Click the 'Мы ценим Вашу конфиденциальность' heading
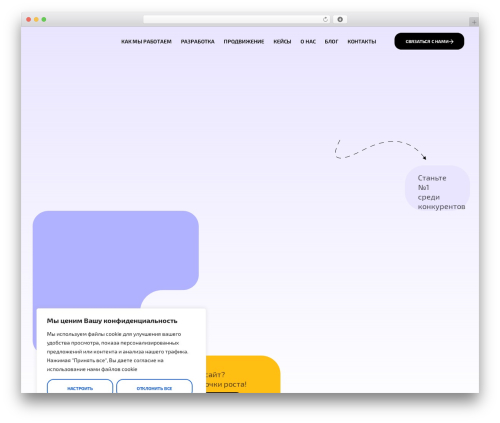Viewport: 500px width, 423px height. point(112,321)
